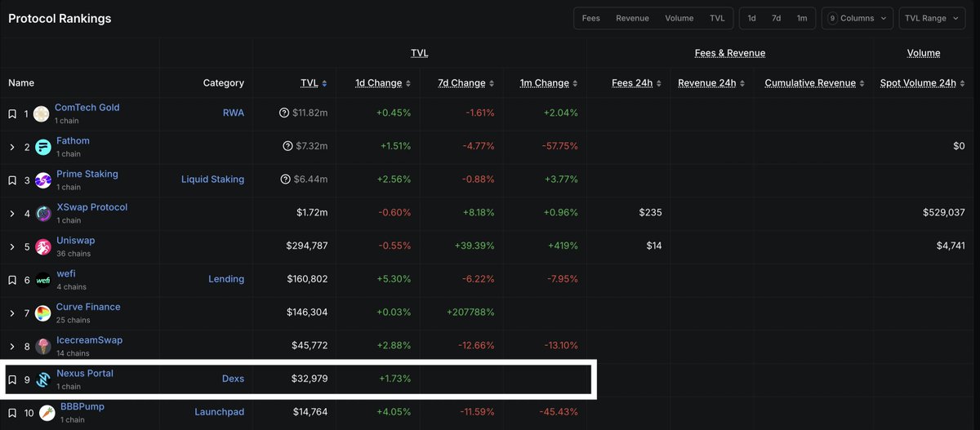
Task: Expand Curve Finance row
Action: point(12,313)
